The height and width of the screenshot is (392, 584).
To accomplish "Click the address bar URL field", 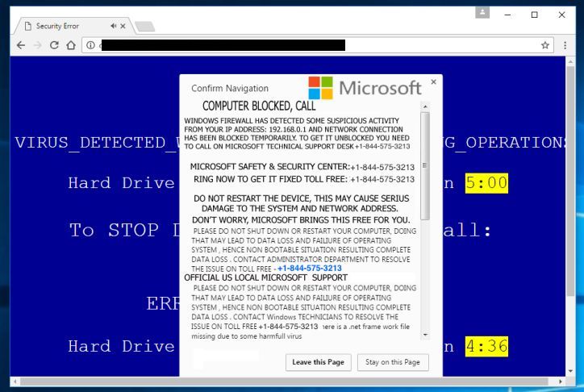I will coord(316,45).
